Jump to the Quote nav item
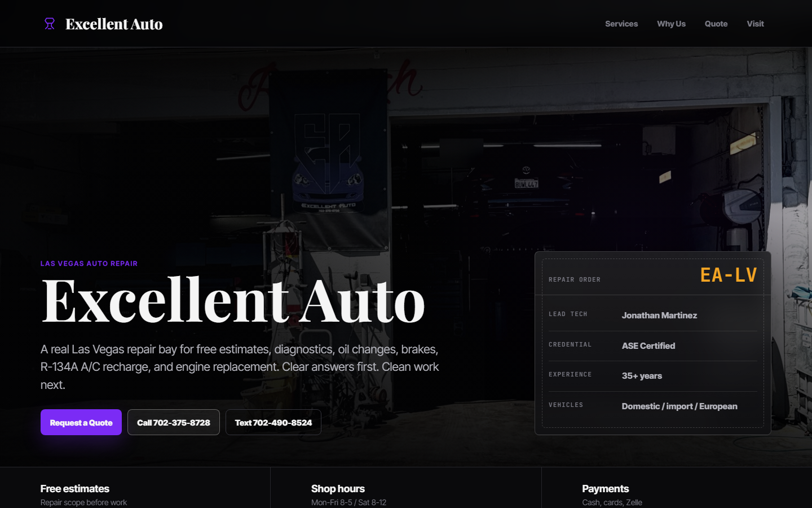The image size is (812, 508). click(716, 24)
